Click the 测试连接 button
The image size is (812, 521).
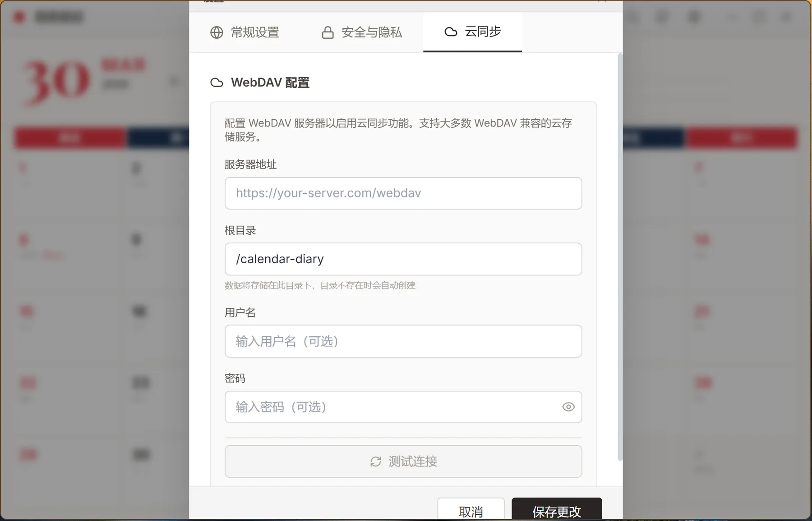[403, 462]
